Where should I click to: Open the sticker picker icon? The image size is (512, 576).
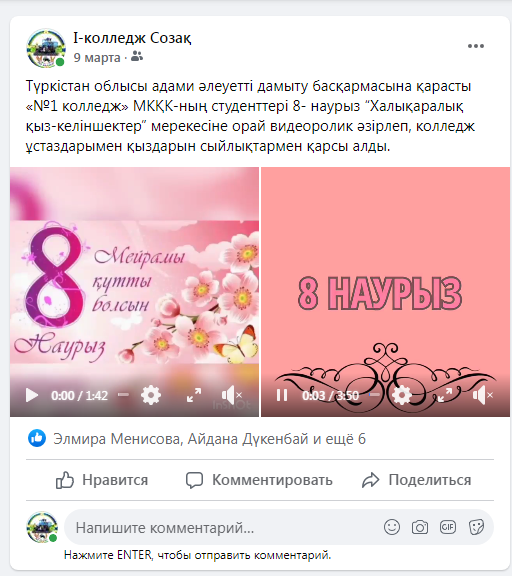(x=476, y=528)
